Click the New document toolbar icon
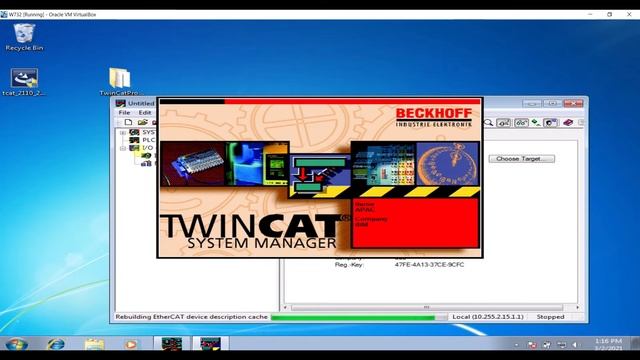The width and height of the screenshot is (640, 360). pos(128,122)
